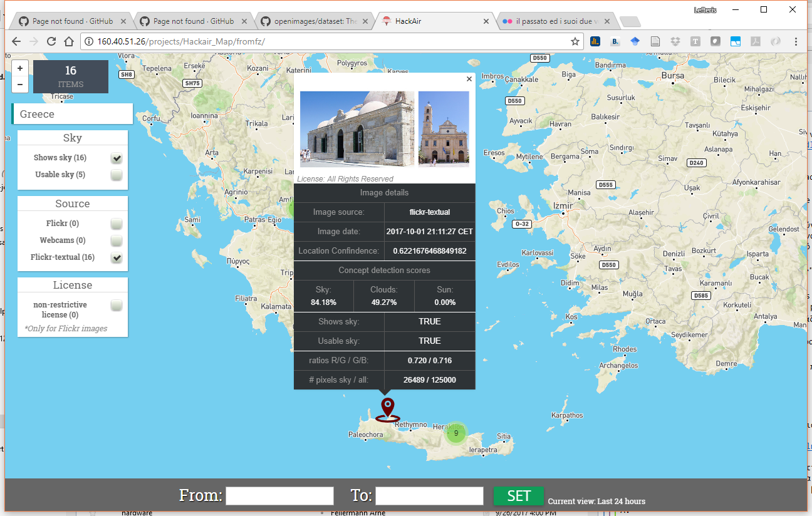Enable the Usable sky (5) checkbox
812x516 pixels.
(117, 175)
